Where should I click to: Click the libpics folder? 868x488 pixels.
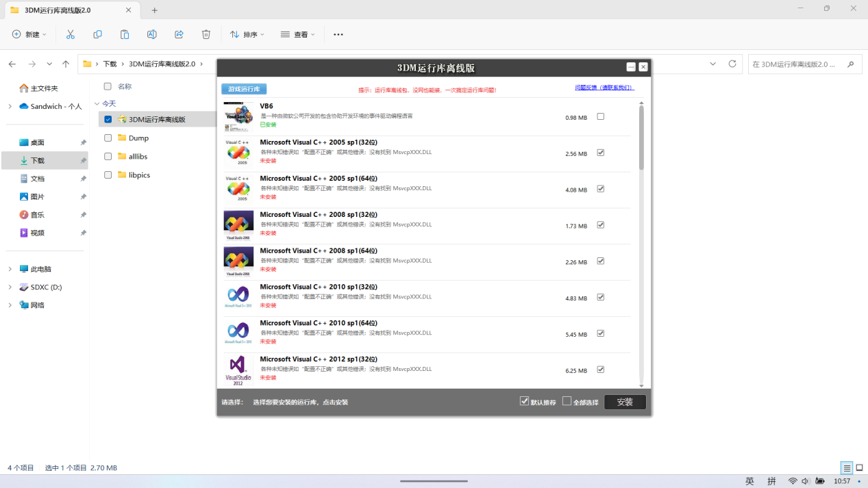139,175
